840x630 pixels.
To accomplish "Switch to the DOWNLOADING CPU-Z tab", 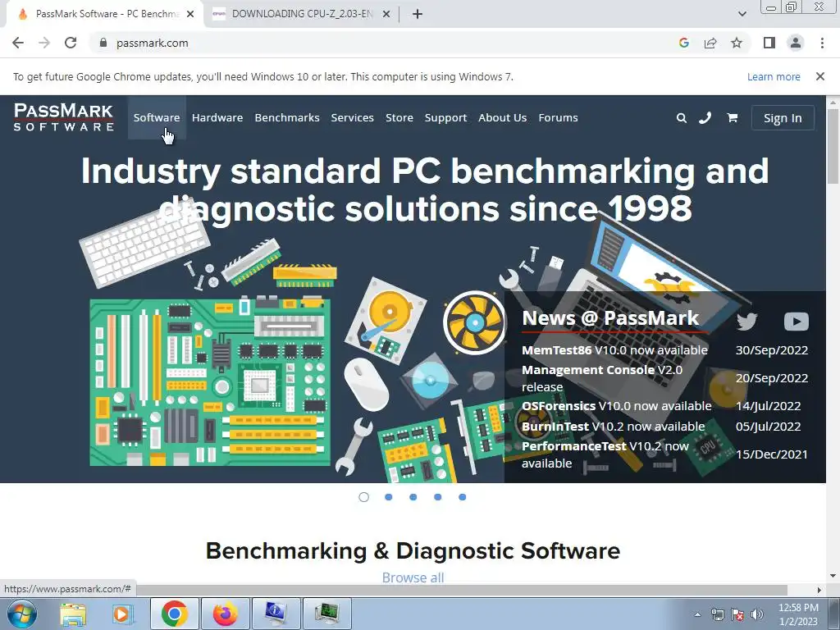I will 301,14.
